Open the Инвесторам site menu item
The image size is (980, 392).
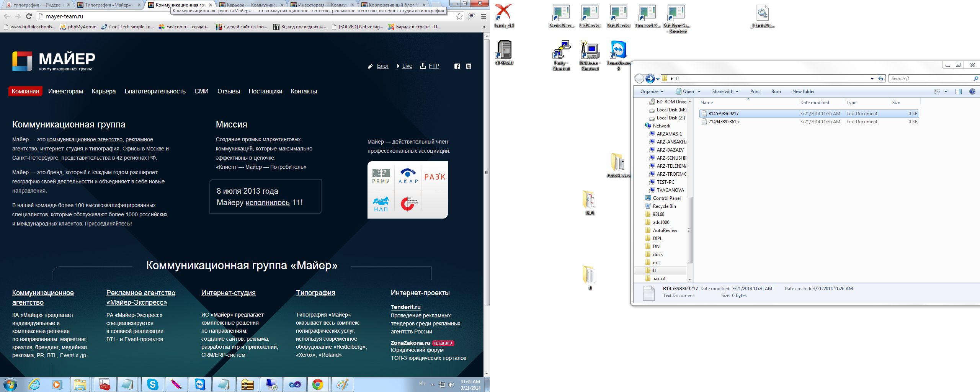[65, 91]
